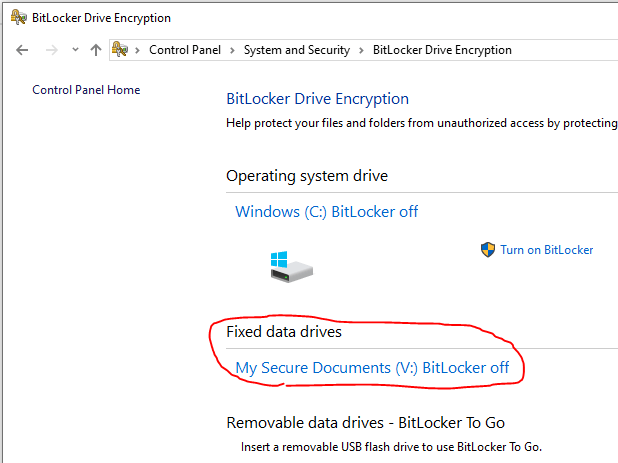Expand the chevron after Control Panel breadcrumb
Screen dimensions: 618x463
[x=233, y=50]
